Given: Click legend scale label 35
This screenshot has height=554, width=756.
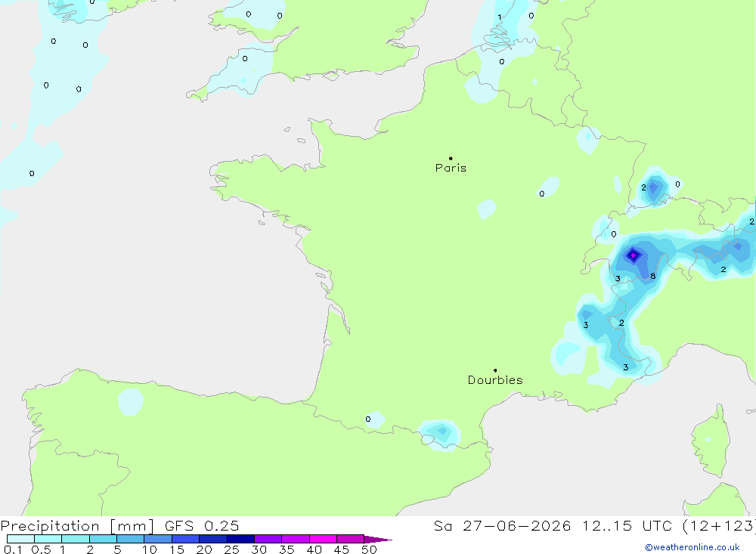Looking at the screenshot, I should coord(287,549).
